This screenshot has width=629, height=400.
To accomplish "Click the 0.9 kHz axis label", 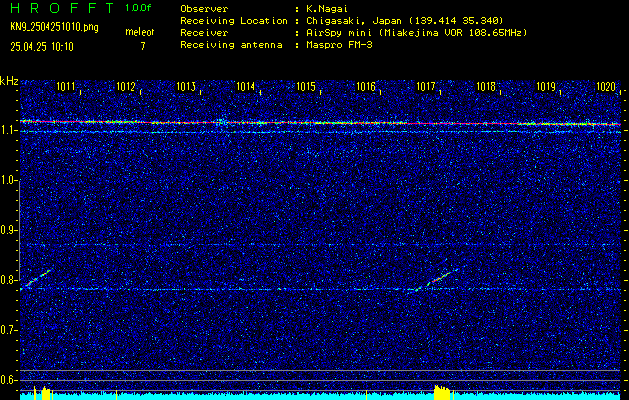I will pos(8,230).
